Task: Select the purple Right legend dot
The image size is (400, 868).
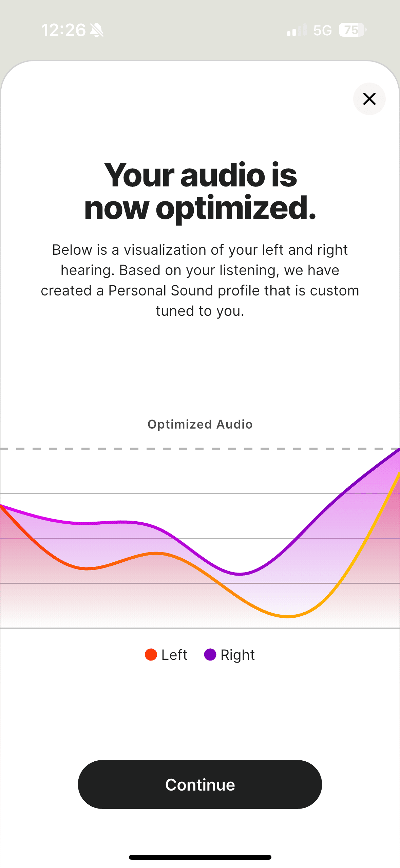Action: 210,654
